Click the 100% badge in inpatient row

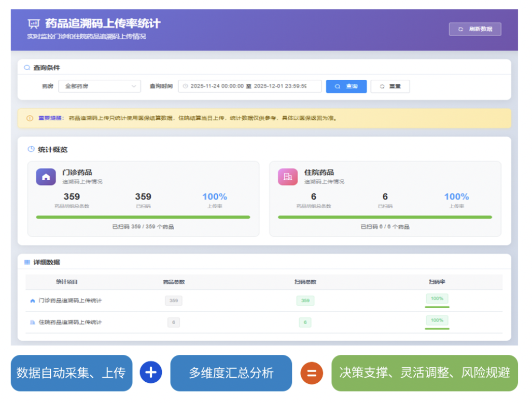coord(437,321)
